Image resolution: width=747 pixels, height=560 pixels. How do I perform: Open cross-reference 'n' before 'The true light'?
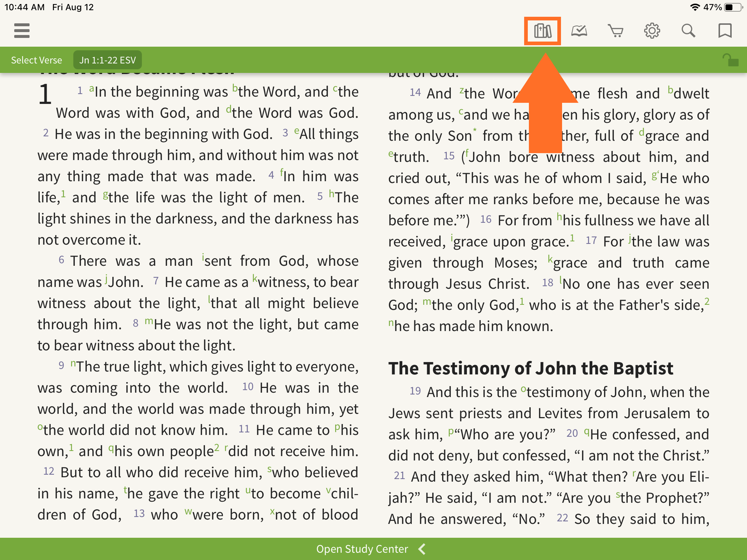(73, 363)
